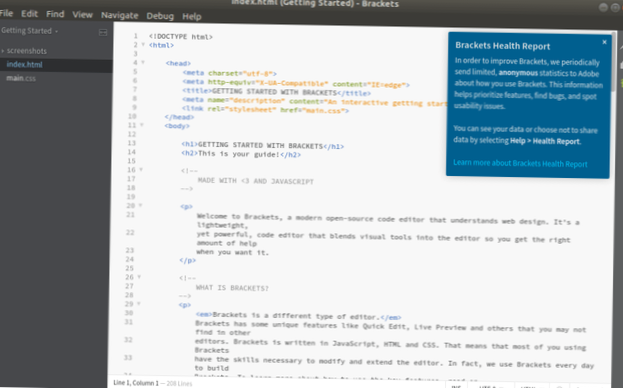Minimize the Brackets window

point(603,7)
